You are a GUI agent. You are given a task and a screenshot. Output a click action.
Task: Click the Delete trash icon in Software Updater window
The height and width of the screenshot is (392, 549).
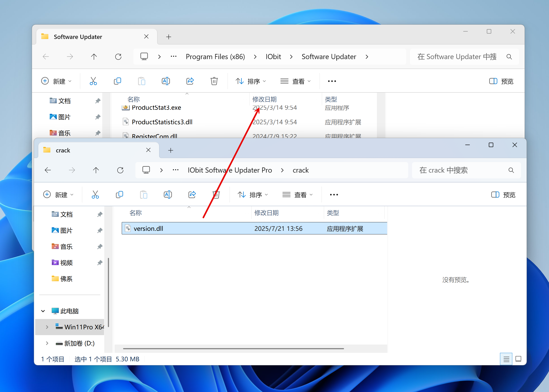[x=214, y=81]
